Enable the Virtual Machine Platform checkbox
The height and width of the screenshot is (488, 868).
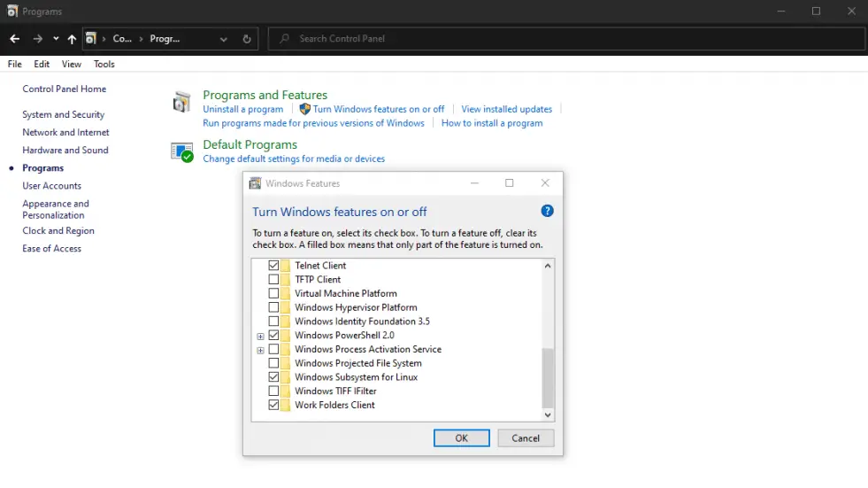click(x=273, y=293)
